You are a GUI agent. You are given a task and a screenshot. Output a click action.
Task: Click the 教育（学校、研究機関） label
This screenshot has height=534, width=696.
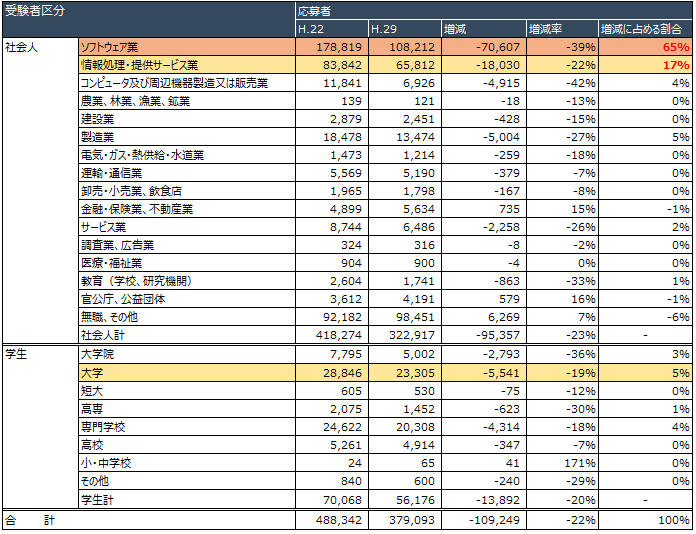(136, 281)
